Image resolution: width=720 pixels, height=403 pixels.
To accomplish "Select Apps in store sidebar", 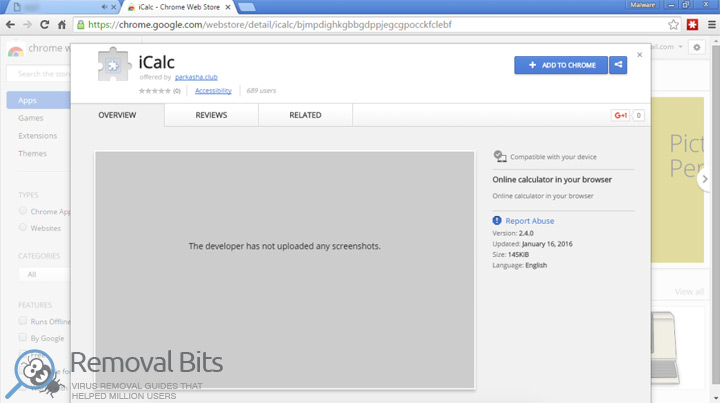I will coord(39,100).
